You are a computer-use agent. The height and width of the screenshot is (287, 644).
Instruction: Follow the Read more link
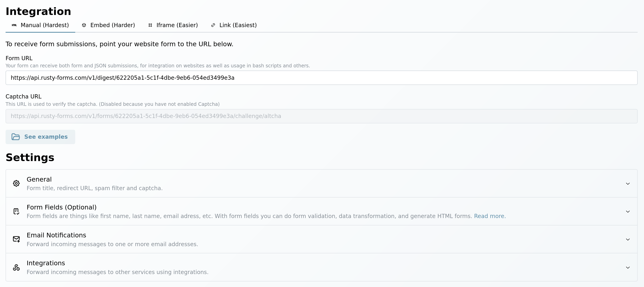[489, 216]
